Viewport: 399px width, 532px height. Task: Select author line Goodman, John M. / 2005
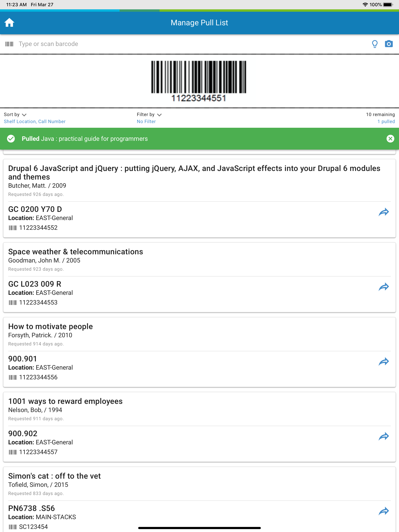pos(44,261)
